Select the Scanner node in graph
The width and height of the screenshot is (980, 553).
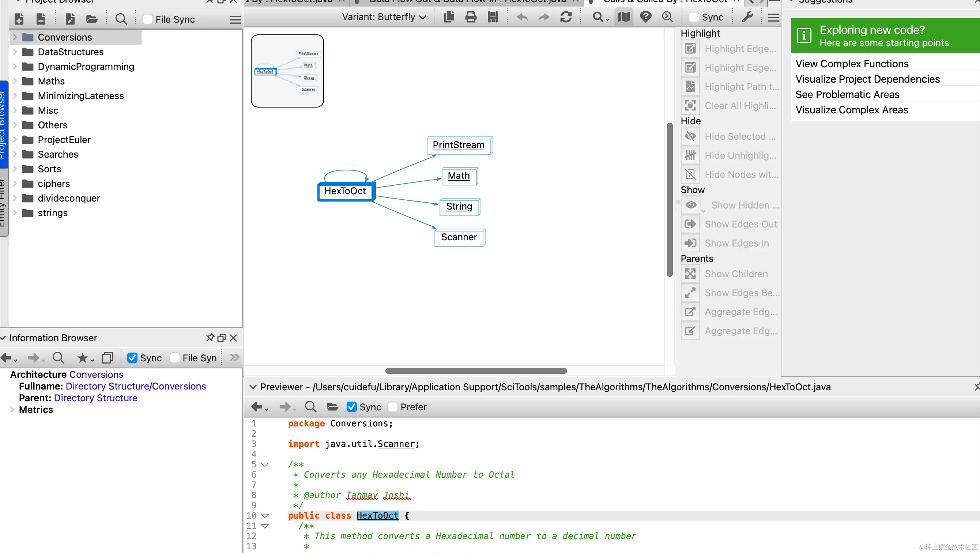pos(459,237)
